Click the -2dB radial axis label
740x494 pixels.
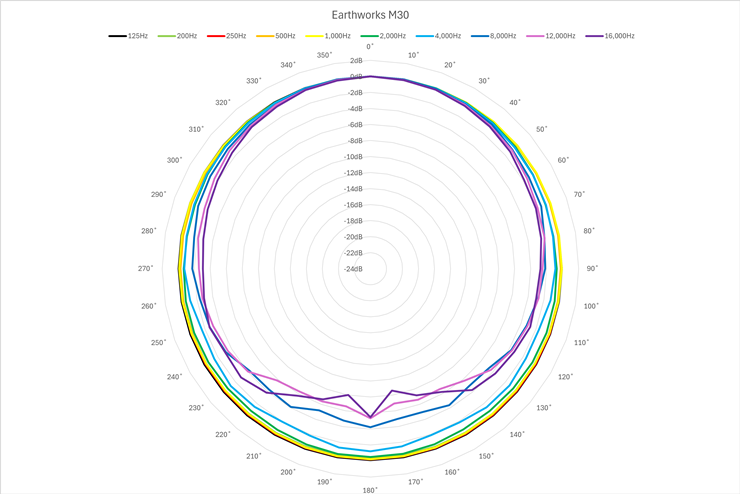click(x=355, y=92)
